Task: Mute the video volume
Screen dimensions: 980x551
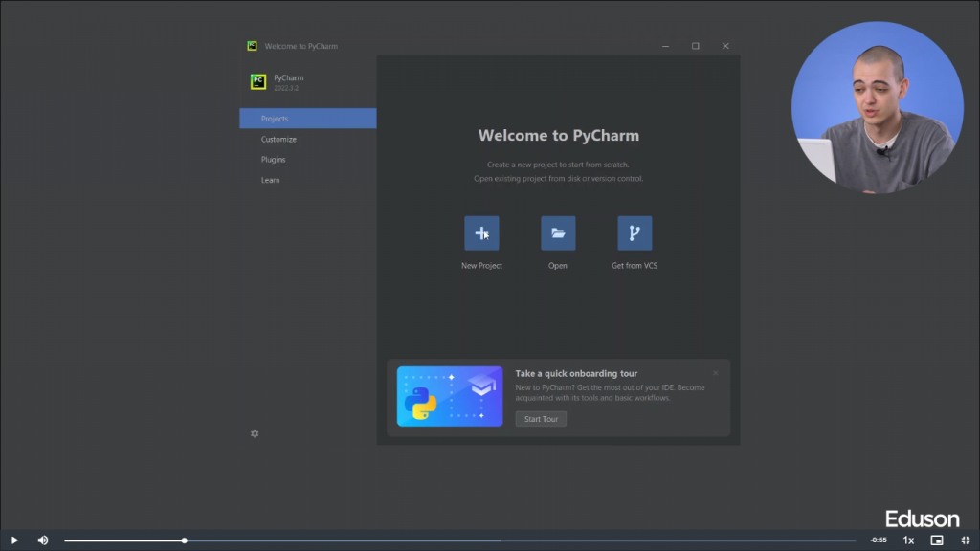Action: [x=42, y=540]
